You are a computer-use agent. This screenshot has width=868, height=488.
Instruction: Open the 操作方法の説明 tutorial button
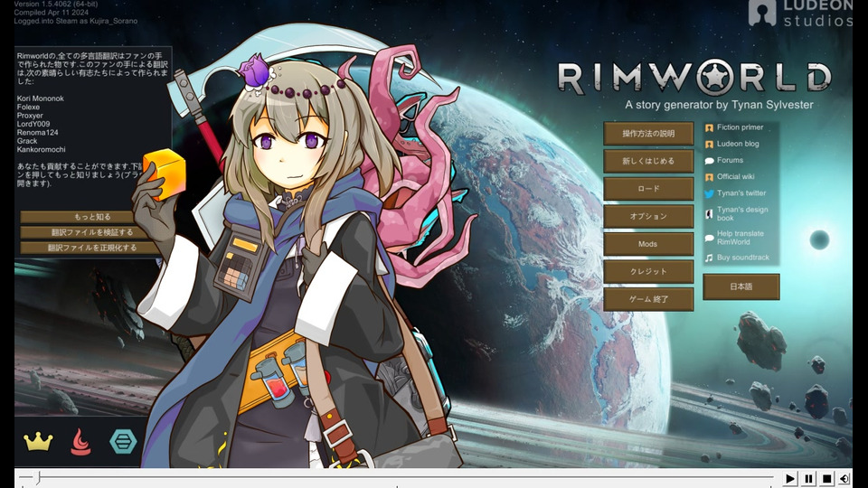648,134
